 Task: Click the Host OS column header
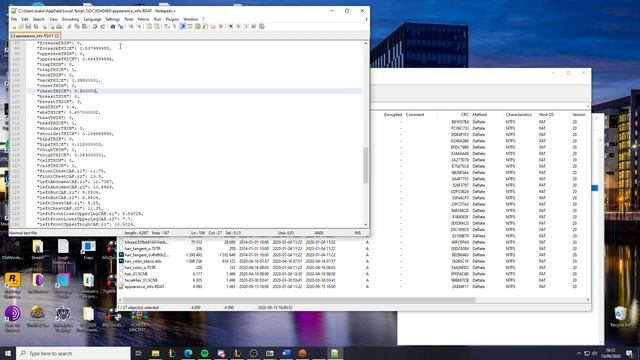click(546, 115)
